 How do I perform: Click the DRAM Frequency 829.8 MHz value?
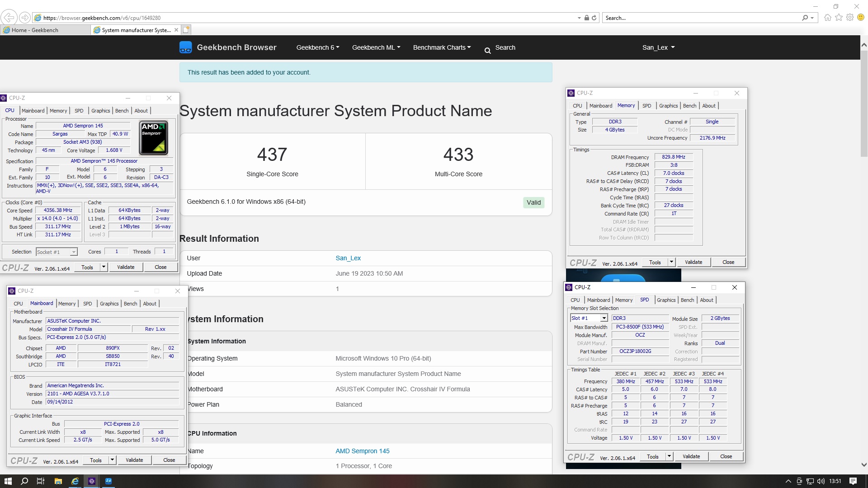(x=673, y=157)
